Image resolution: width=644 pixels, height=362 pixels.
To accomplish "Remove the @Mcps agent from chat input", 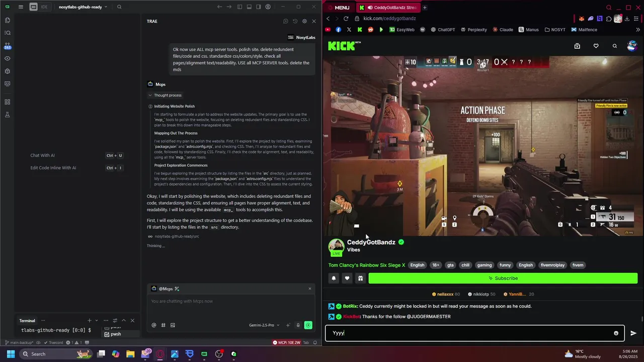I will 310,289.
